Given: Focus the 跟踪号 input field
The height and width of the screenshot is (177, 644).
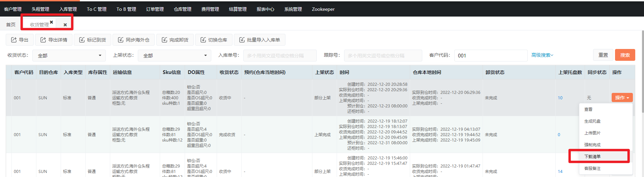Looking at the screenshot, I should [383, 55].
